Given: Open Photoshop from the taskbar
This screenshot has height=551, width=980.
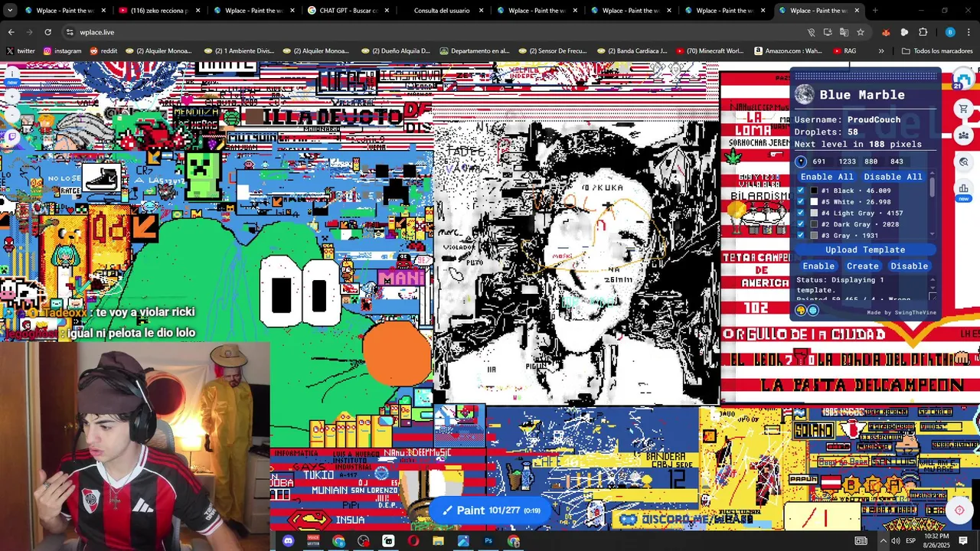Looking at the screenshot, I should point(488,541).
